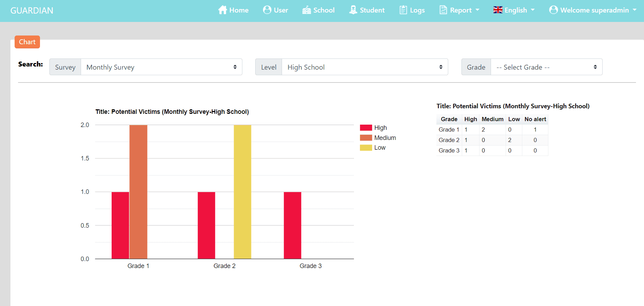Click Grade 1 No alert value 1

point(535,130)
